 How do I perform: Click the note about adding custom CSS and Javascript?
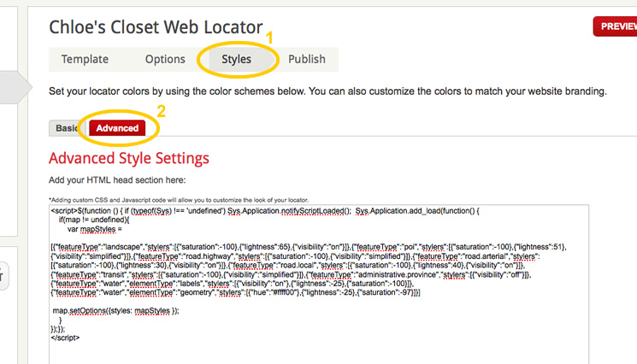click(x=179, y=200)
